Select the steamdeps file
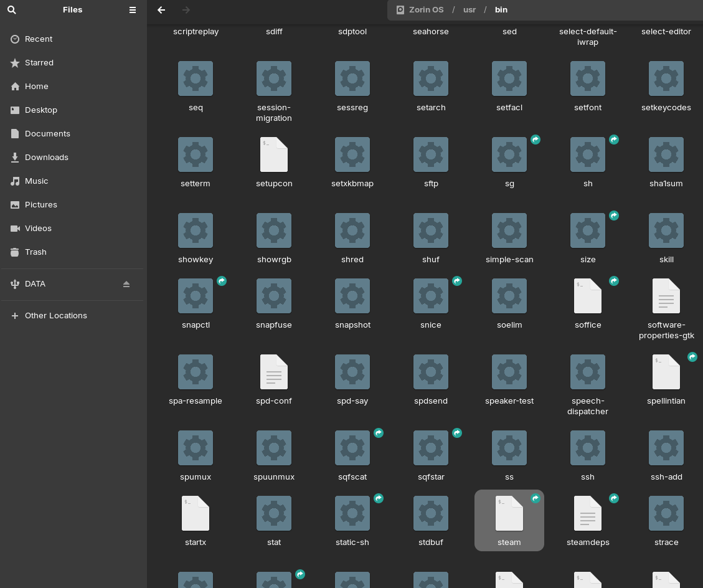Viewport: 703px width, 588px height. pos(588,513)
